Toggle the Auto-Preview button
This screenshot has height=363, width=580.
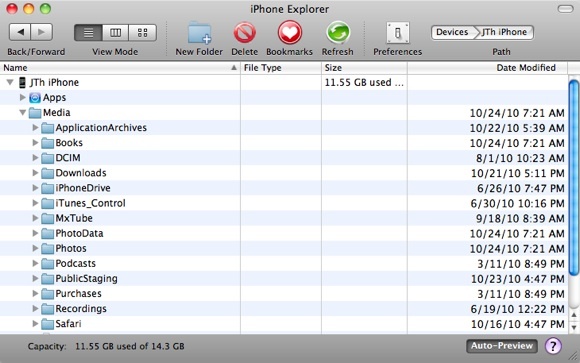(x=502, y=346)
